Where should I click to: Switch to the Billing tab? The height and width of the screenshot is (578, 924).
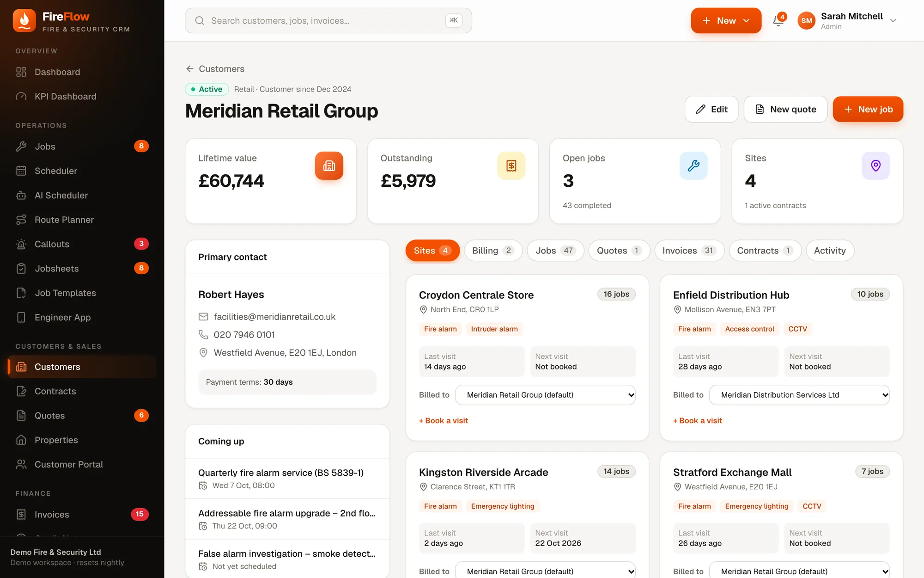[493, 251]
